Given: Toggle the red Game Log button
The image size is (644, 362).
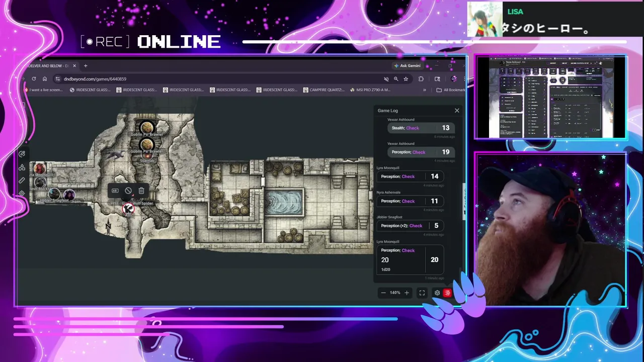Looking at the screenshot, I should point(447,293).
